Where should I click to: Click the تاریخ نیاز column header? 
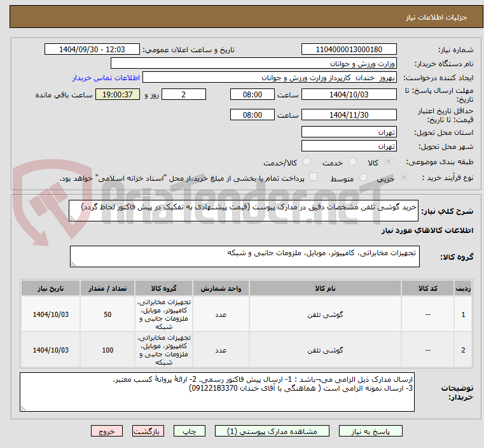(x=51, y=288)
